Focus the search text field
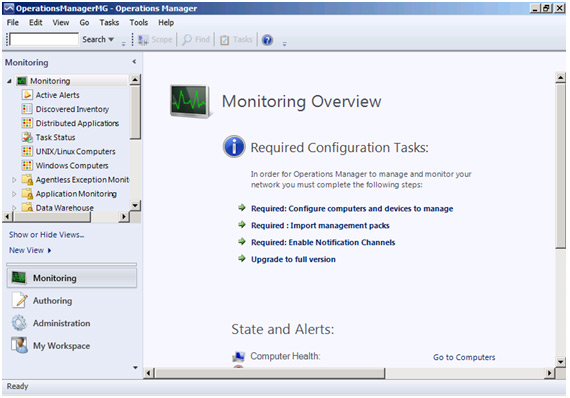This screenshot has height=398, width=570. click(x=44, y=39)
